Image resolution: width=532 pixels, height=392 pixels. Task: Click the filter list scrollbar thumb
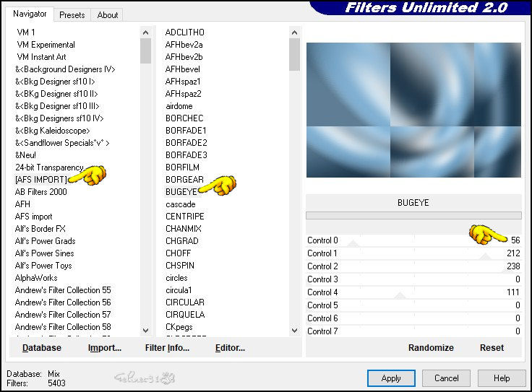coord(294,54)
